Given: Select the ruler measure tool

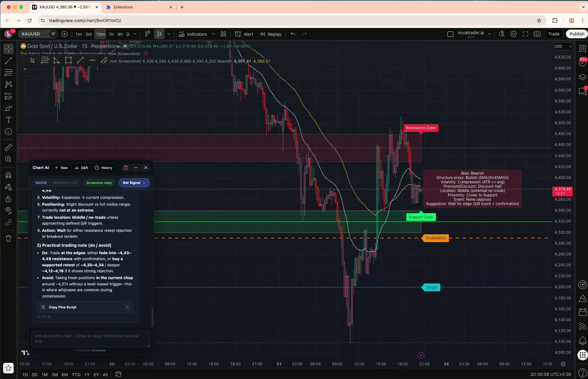Looking at the screenshot, I should tap(8, 147).
